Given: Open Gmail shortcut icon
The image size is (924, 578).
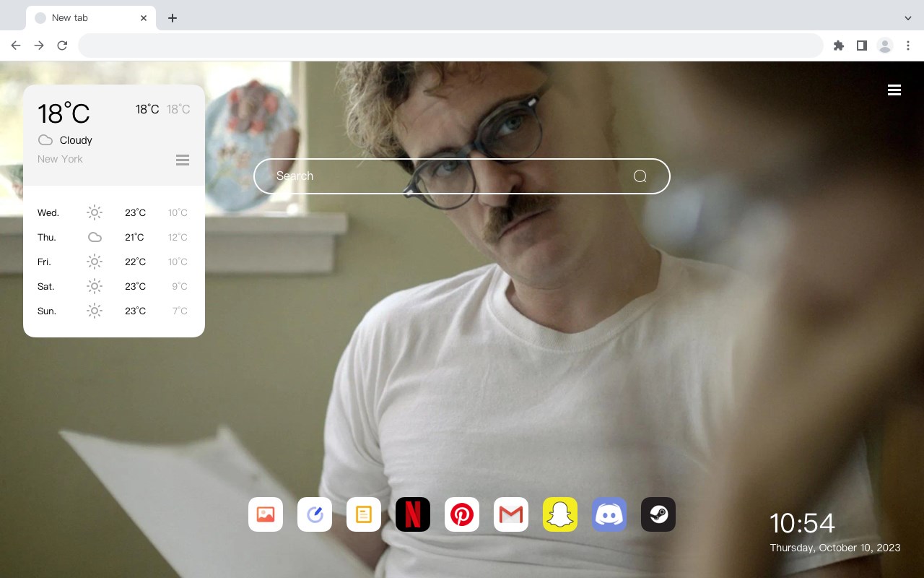Looking at the screenshot, I should pyautogui.click(x=511, y=514).
